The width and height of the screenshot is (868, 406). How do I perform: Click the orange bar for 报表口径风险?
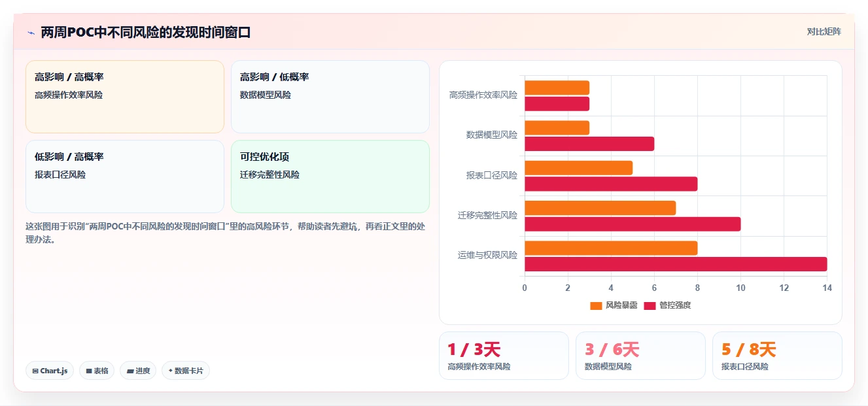(578, 168)
